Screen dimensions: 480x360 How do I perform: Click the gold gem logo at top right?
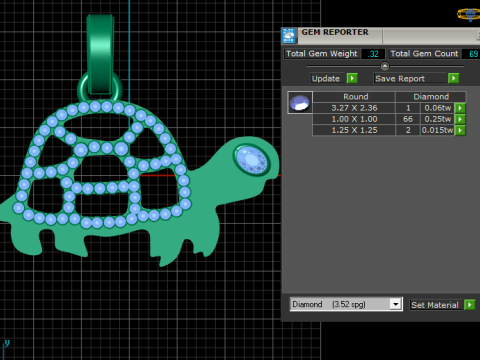[470, 14]
